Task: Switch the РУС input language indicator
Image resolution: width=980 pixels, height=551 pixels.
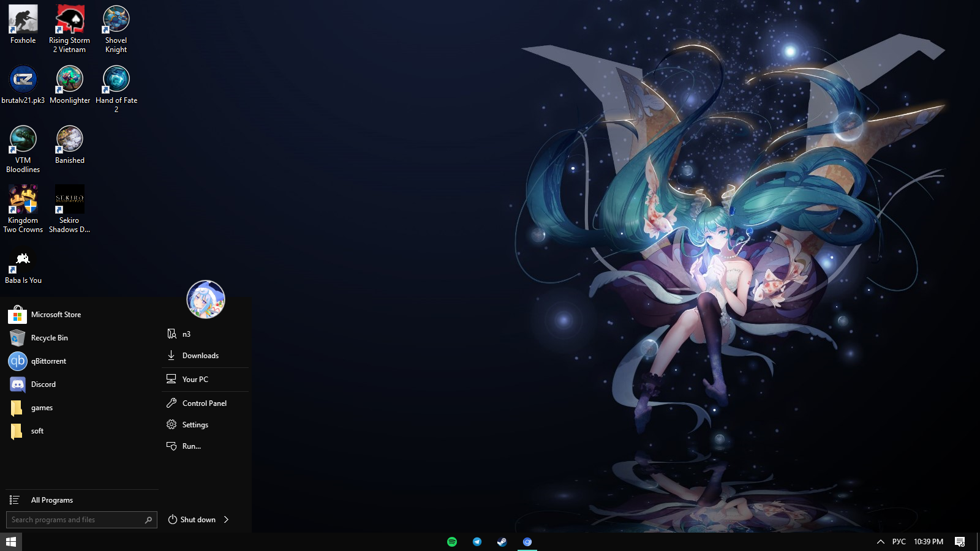Action: [899, 542]
